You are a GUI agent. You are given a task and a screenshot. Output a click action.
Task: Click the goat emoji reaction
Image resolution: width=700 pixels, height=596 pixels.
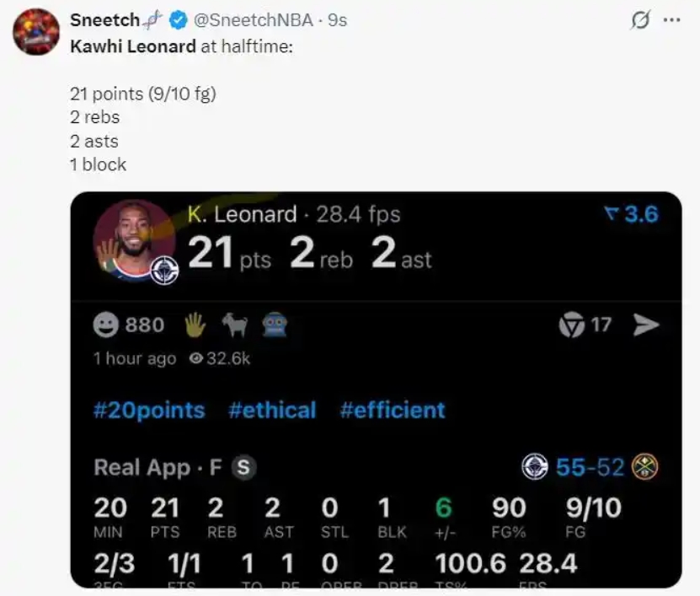click(234, 325)
